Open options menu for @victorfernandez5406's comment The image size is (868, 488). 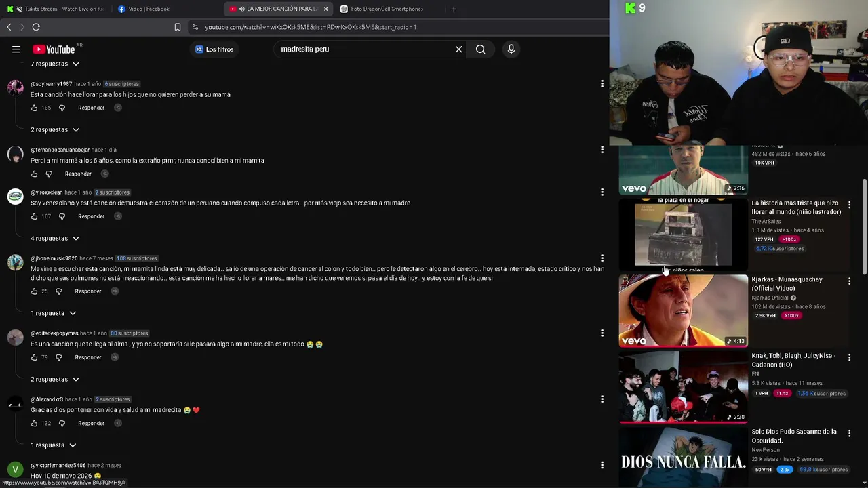coord(602,465)
